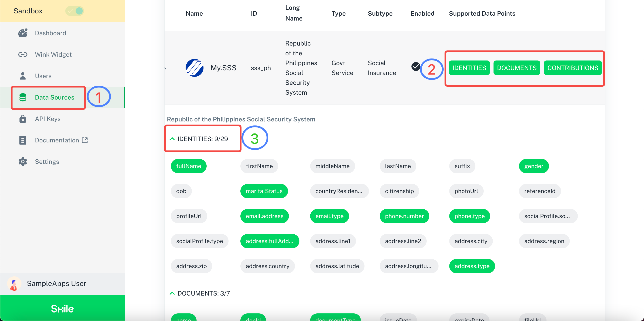This screenshot has height=321, width=644.
Task: Click the API Keys lock icon
Action: [23, 119]
